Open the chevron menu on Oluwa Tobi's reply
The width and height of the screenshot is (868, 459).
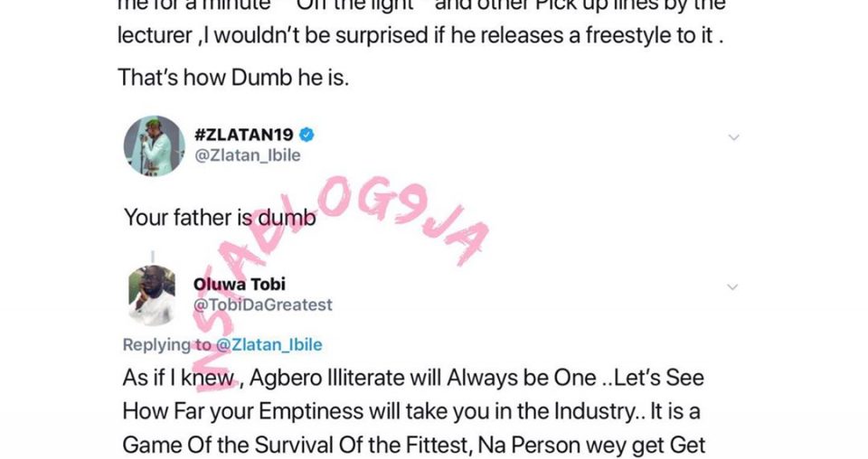(732, 287)
